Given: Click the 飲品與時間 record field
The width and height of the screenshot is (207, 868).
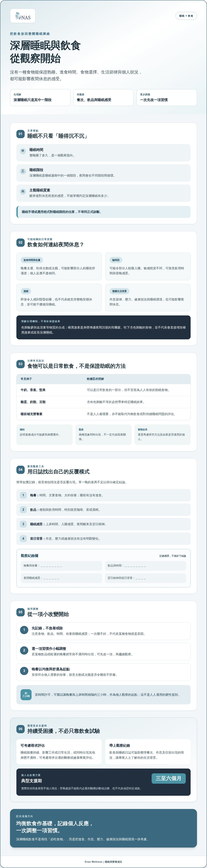Looking at the screenshot, I should point(146,566).
